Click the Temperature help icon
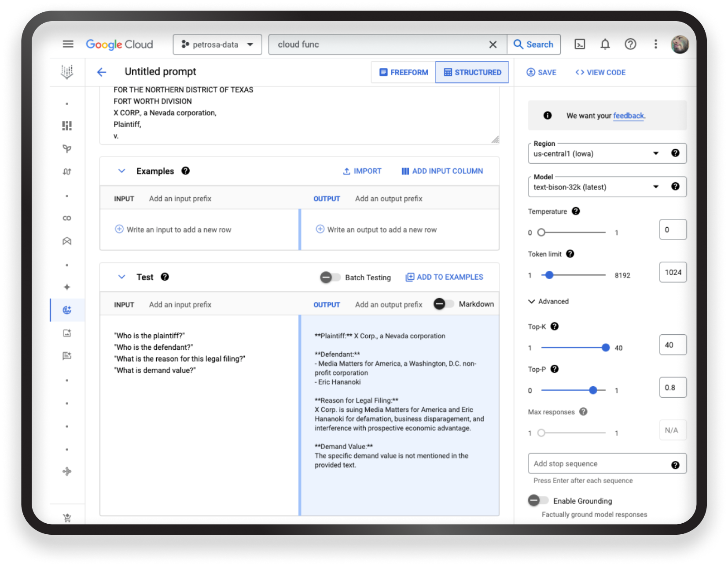Screen dimensions: 728x566 [x=576, y=211]
